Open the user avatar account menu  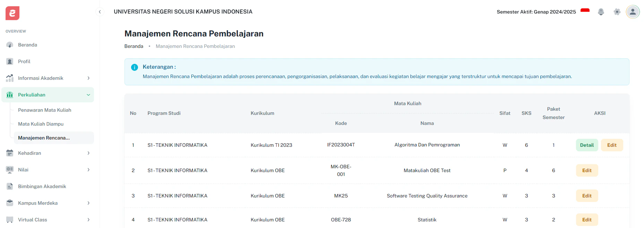point(633,12)
